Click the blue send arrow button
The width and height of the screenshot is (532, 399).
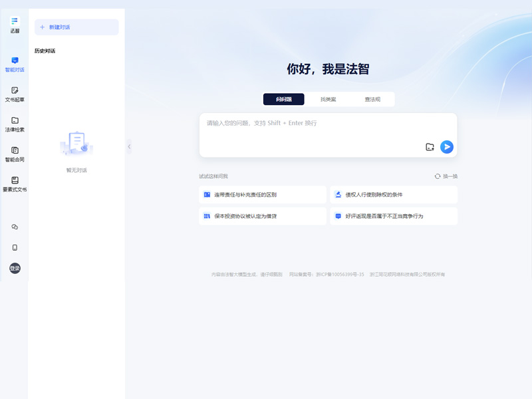[x=447, y=146]
